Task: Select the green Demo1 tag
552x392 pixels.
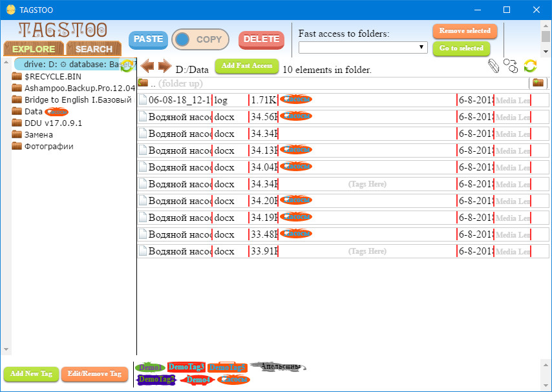Action: (x=151, y=367)
